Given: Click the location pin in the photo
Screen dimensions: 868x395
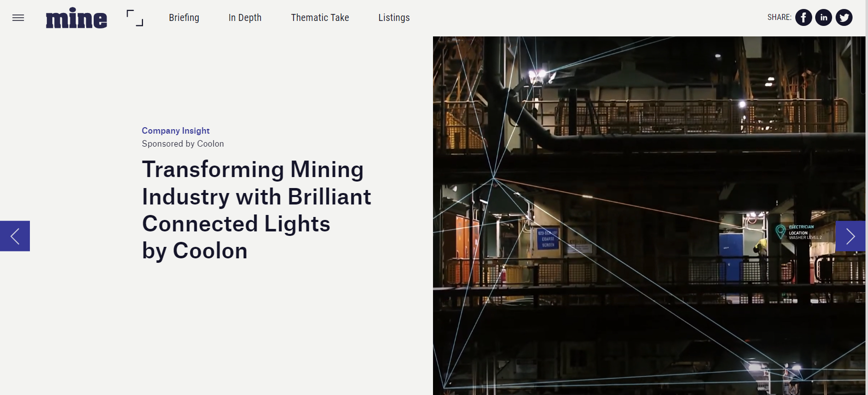Looking at the screenshot, I should click(x=780, y=231).
